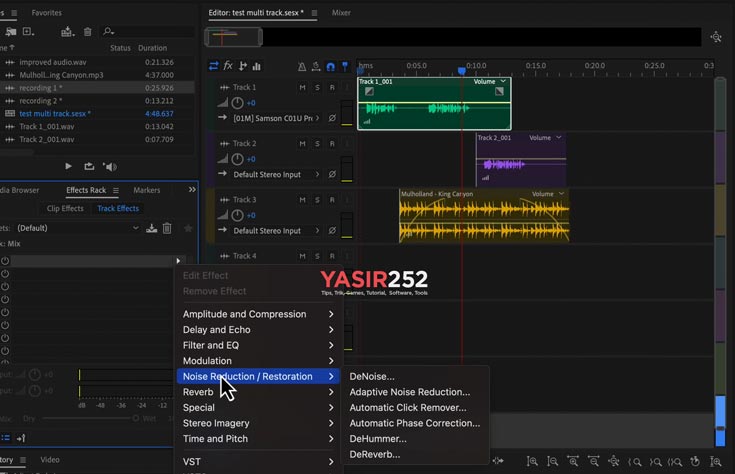Toggle loop playback in Files panel
The image size is (735, 474).
[x=89, y=166]
